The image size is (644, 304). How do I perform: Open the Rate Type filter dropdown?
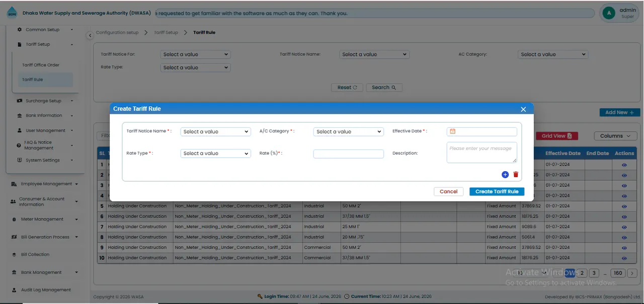(195, 67)
